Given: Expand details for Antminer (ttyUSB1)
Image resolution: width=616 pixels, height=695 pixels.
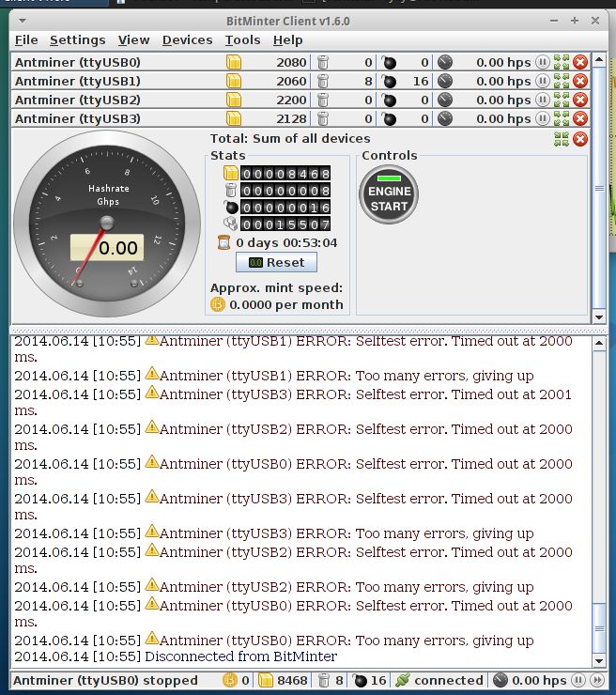Looking at the screenshot, I should (x=562, y=81).
